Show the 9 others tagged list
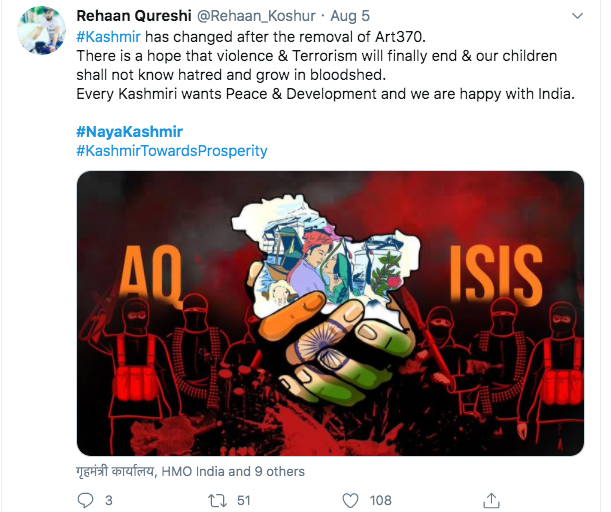 click(x=279, y=471)
